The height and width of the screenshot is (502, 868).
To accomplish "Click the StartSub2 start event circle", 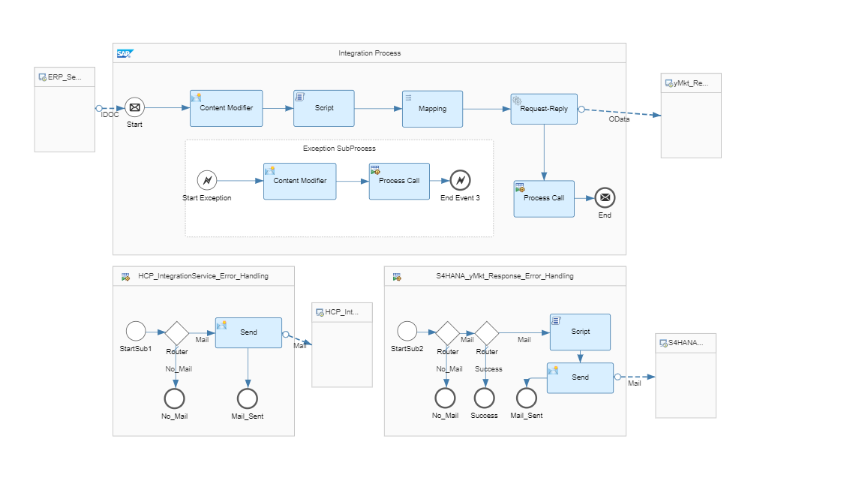I will [407, 331].
